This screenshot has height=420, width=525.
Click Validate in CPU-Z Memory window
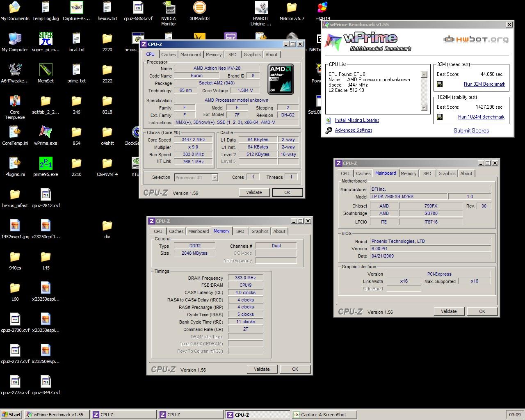262,369
